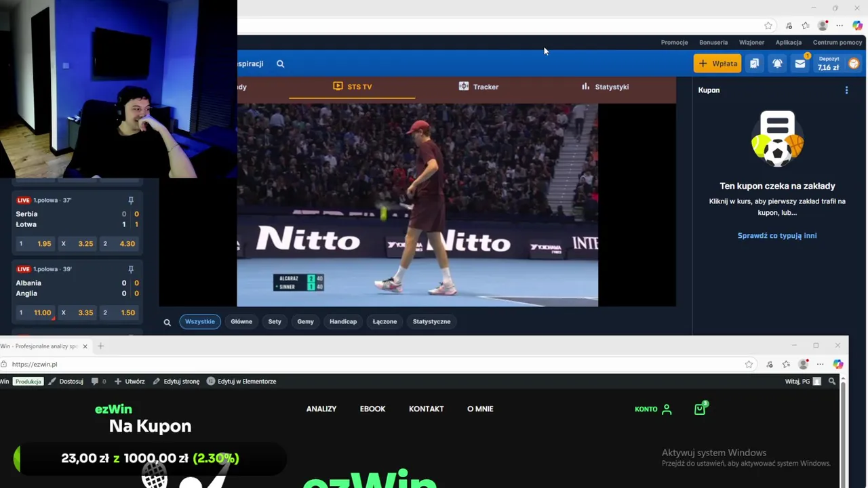Open browser profile in the STS window
Image resolution: width=868 pixels, height=488 pixels.
[x=823, y=26]
